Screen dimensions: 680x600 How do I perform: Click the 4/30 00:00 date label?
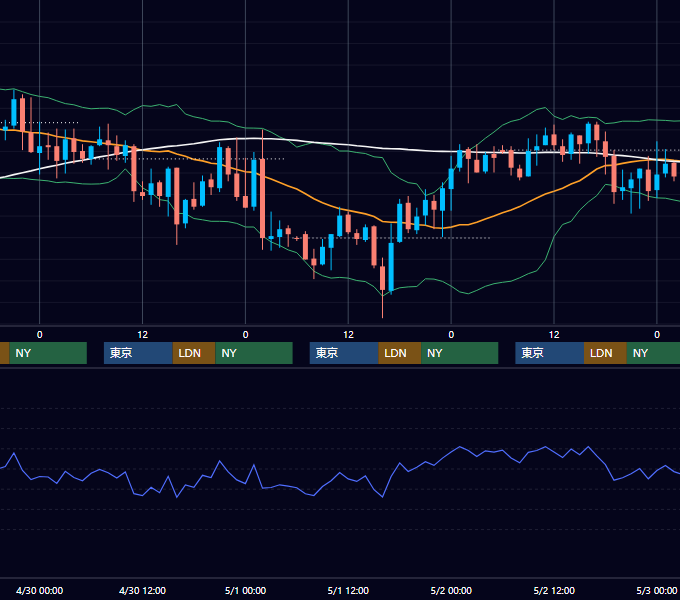tap(39, 590)
